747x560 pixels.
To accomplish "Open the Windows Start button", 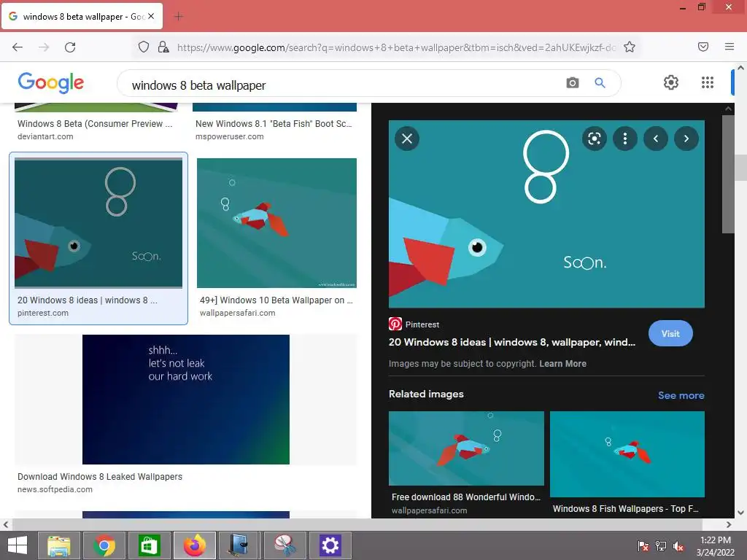I will (18, 545).
